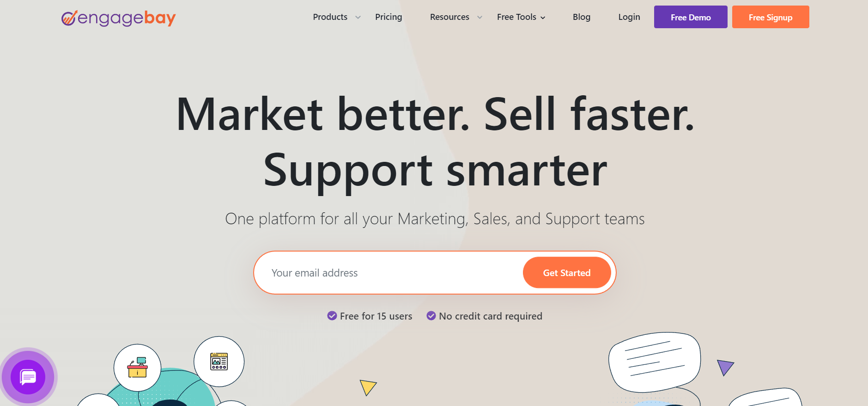
Task: Click the Get Started button
Action: pos(567,273)
